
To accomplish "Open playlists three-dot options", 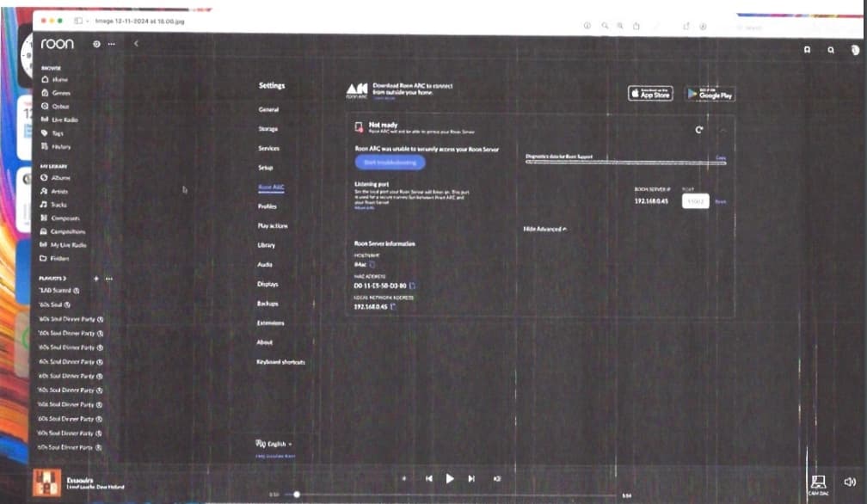I will (109, 279).
